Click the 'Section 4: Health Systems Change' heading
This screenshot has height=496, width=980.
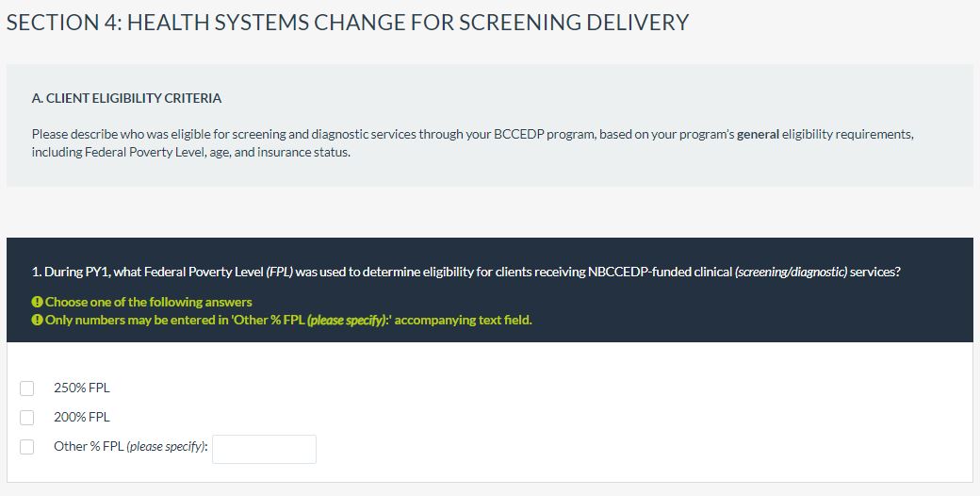click(347, 23)
